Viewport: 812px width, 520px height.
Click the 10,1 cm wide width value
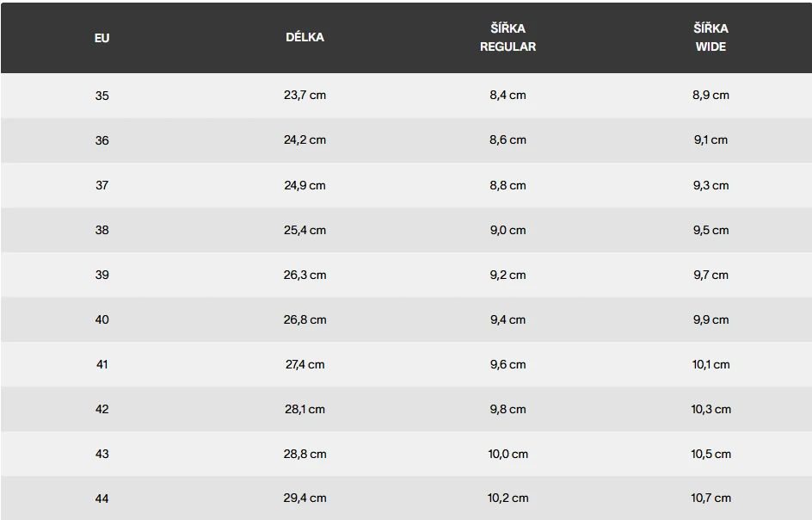[710, 364]
